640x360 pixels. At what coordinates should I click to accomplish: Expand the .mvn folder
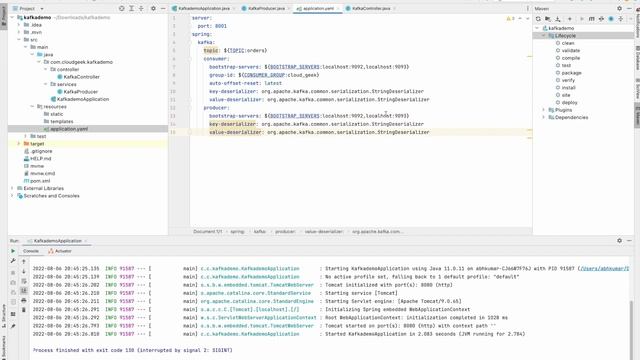coord(19,32)
